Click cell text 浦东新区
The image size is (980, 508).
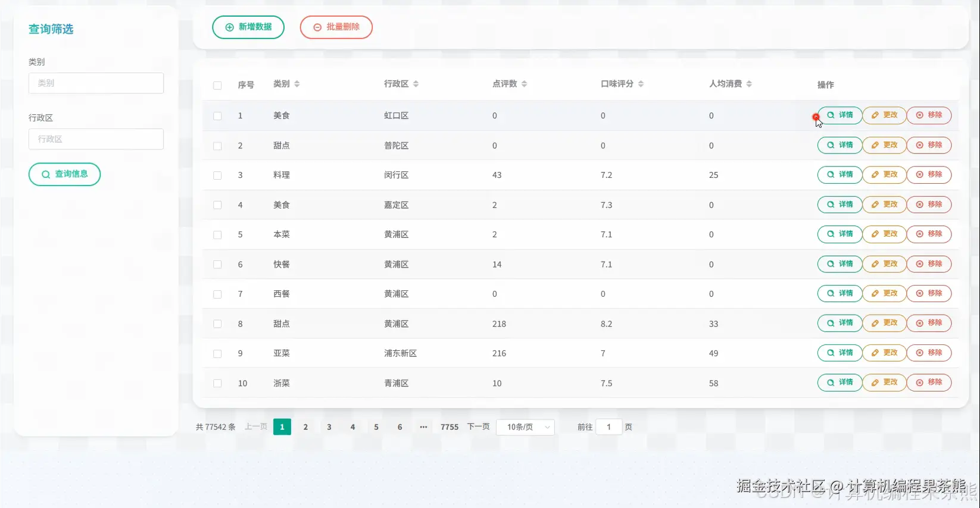(x=400, y=353)
